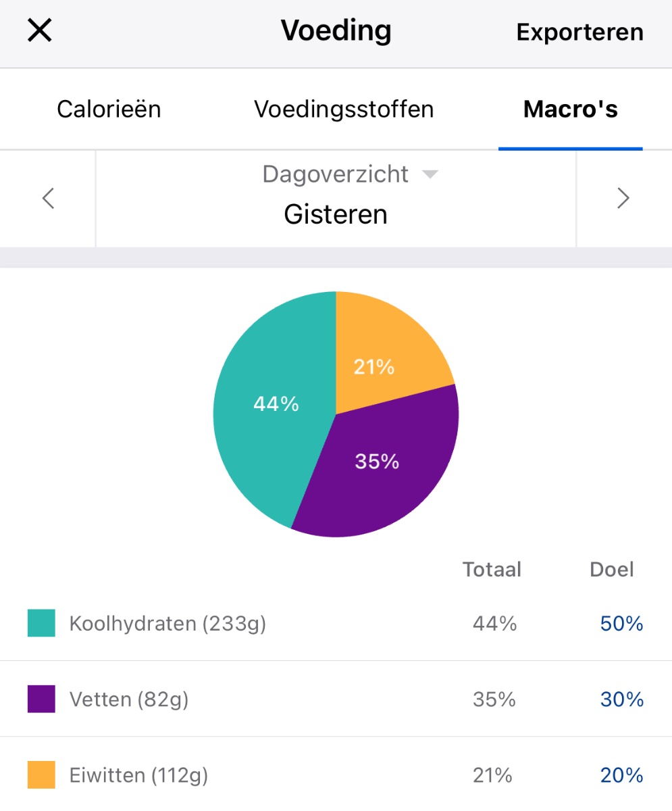The width and height of the screenshot is (672, 811).
Task: Click the purple Vetten color swatch
Action: point(41,699)
